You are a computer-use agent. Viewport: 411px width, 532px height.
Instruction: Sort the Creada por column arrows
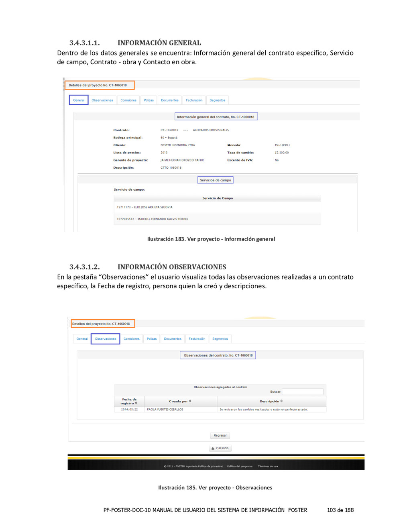point(190,401)
